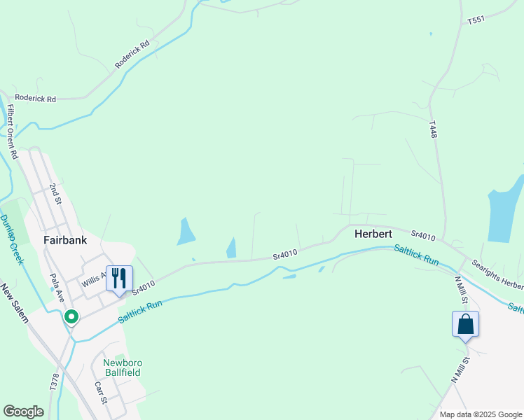Click the 2nd St label

pyautogui.click(x=55, y=194)
